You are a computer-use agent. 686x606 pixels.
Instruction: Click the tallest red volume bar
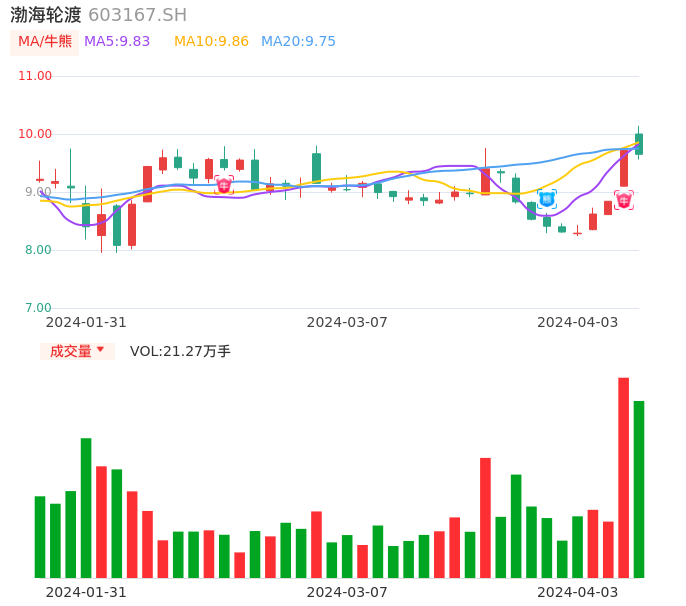click(x=624, y=477)
